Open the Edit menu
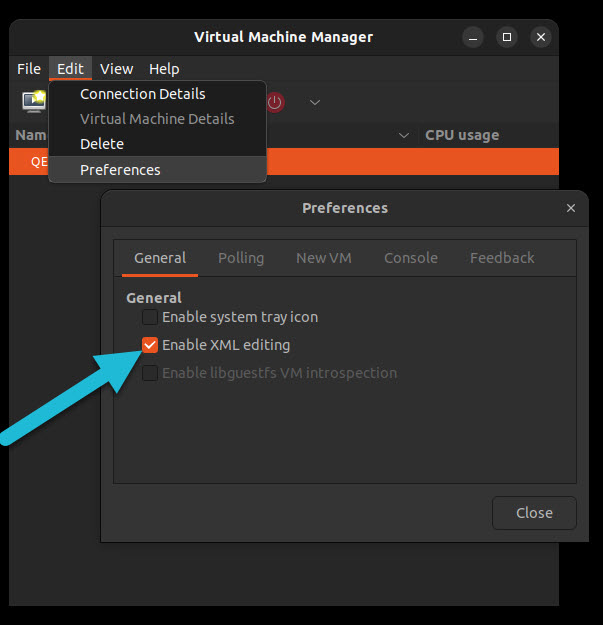This screenshot has height=625, width=603. click(70, 69)
